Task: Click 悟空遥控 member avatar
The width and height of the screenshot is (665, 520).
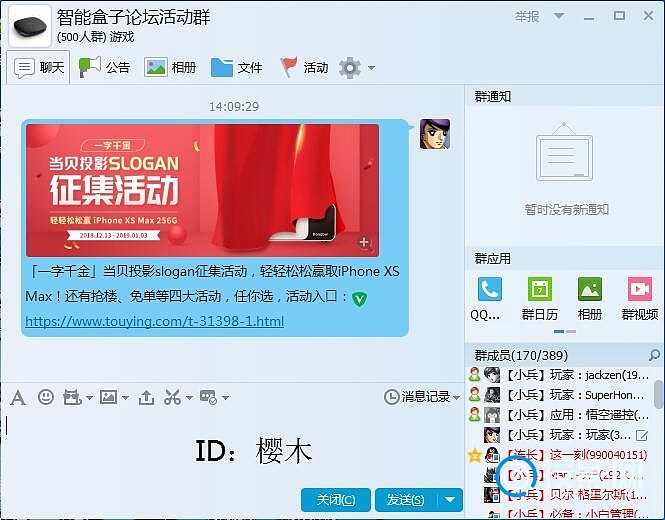Action: click(x=492, y=414)
